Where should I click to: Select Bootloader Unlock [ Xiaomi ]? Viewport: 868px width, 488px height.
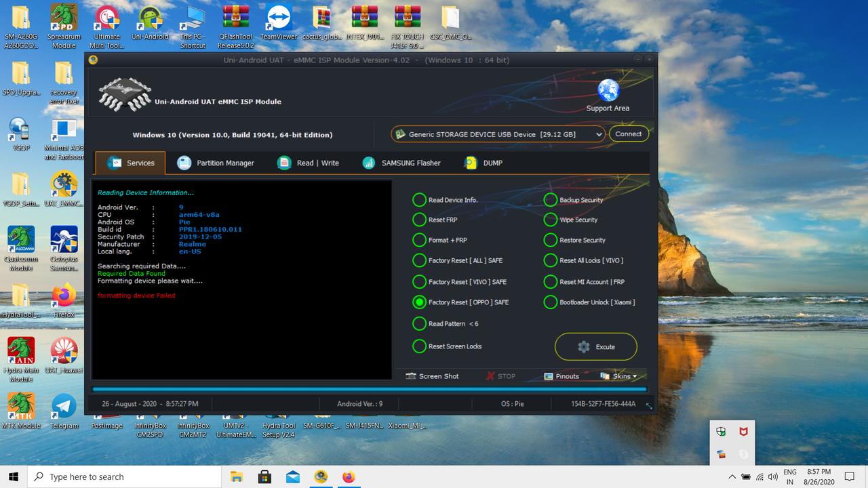(590, 302)
